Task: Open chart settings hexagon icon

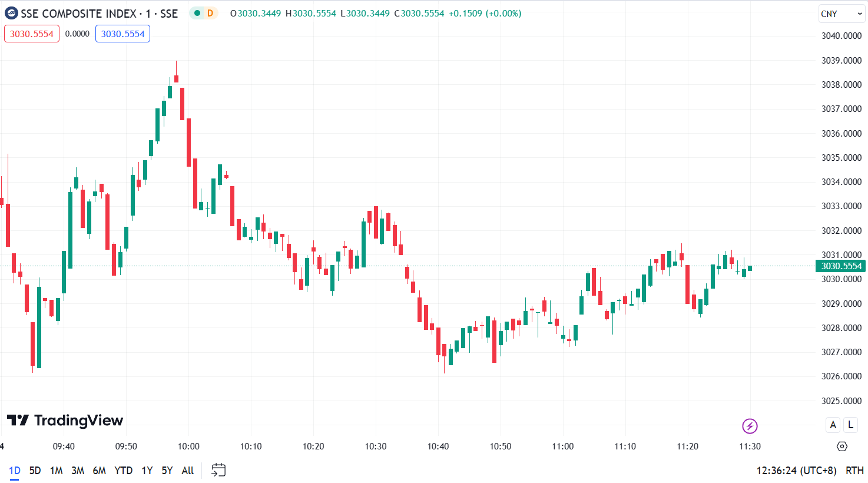Action: pyautogui.click(x=842, y=446)
